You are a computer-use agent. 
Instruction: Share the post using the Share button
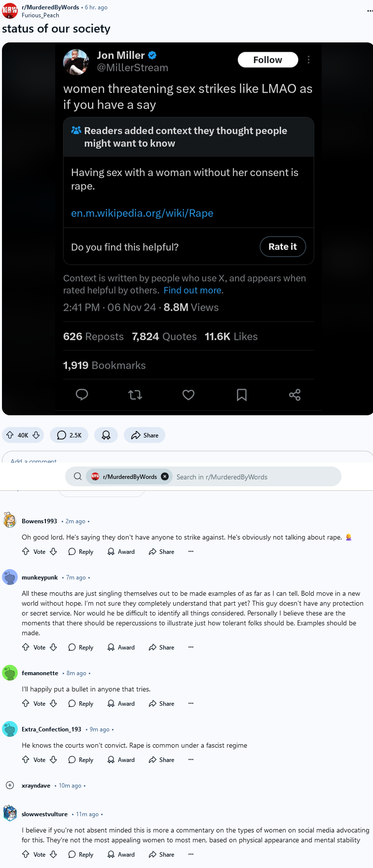145,435
